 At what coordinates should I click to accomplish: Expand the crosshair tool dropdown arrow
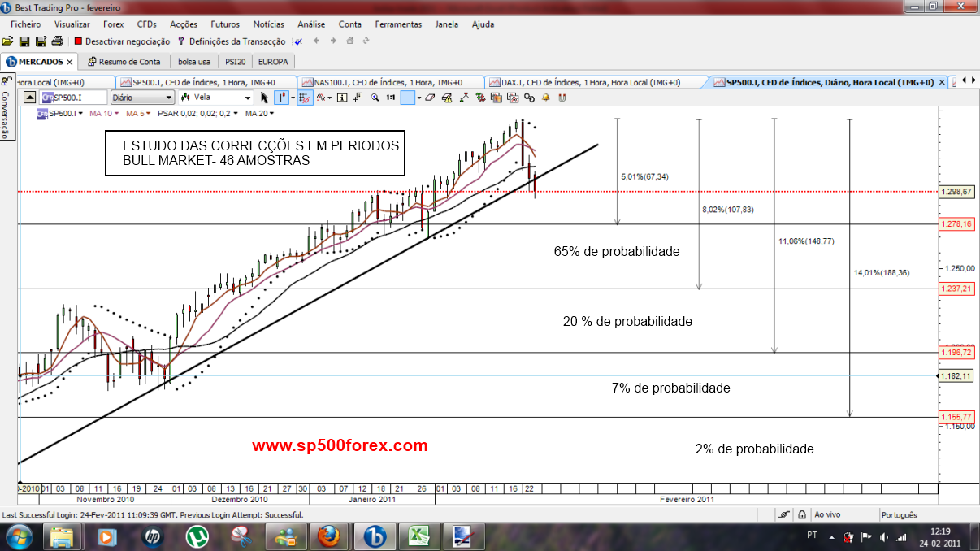click(293, 98)
